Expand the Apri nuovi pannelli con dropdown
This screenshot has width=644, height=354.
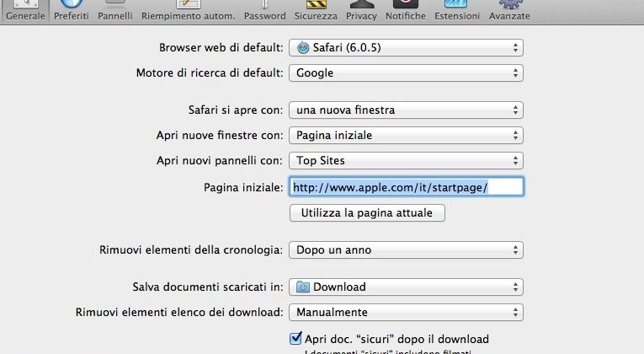point(406,160)
